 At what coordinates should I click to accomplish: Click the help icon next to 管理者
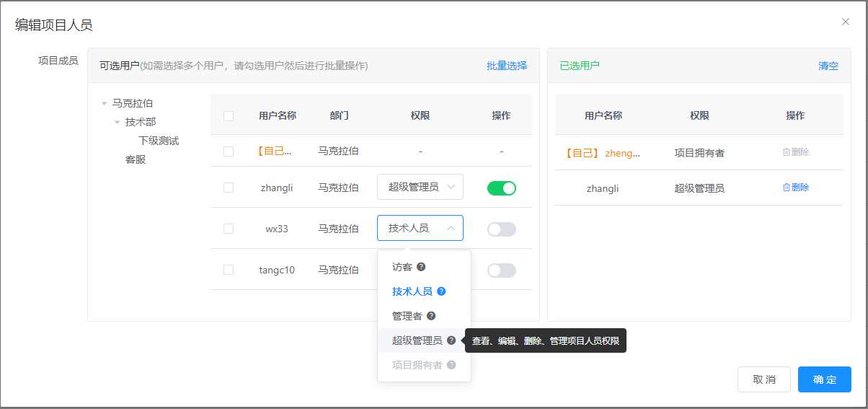(431, 316)
